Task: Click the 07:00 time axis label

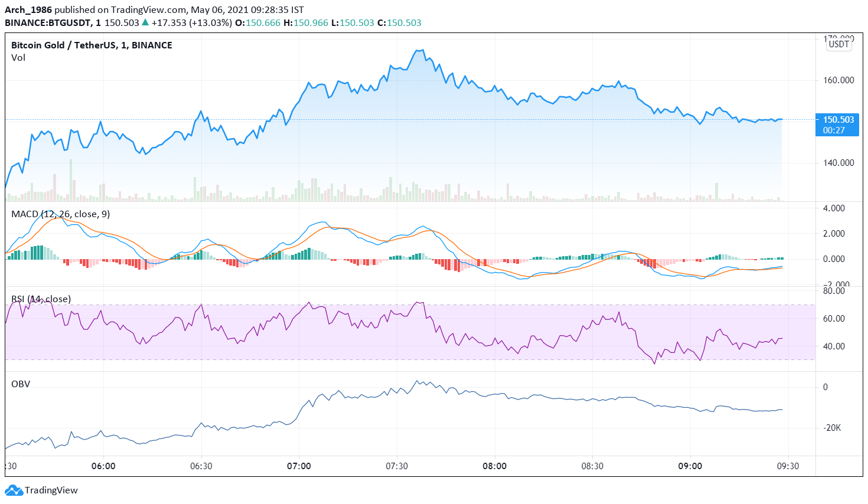Action: (299, 466)
